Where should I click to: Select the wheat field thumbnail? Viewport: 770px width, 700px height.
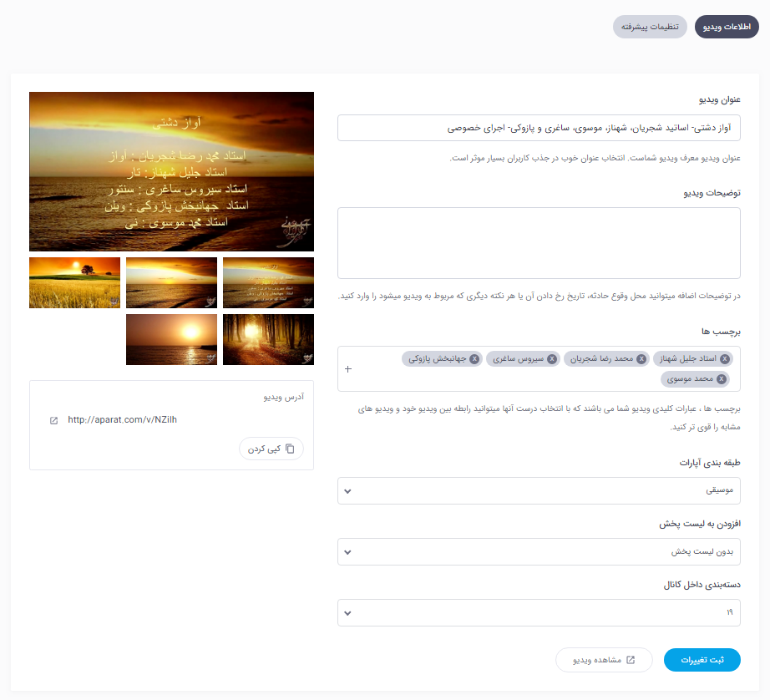pyautogui.click(x=74, y=282)
